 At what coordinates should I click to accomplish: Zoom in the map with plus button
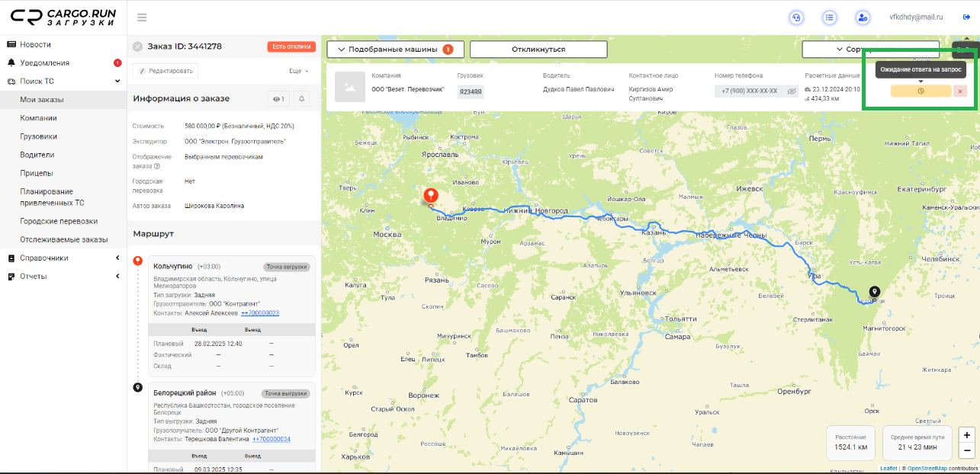(x=967, y=434)
